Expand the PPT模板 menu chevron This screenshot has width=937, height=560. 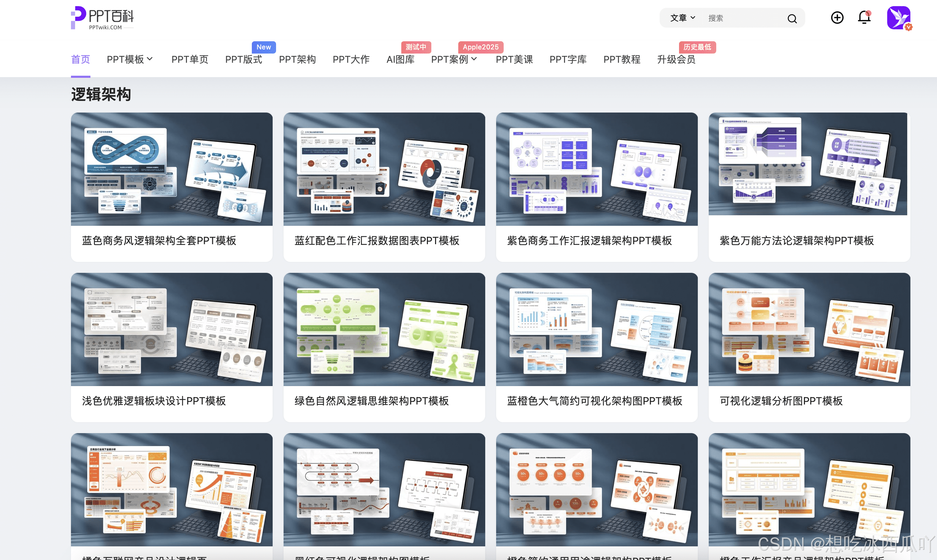point(150,59)
